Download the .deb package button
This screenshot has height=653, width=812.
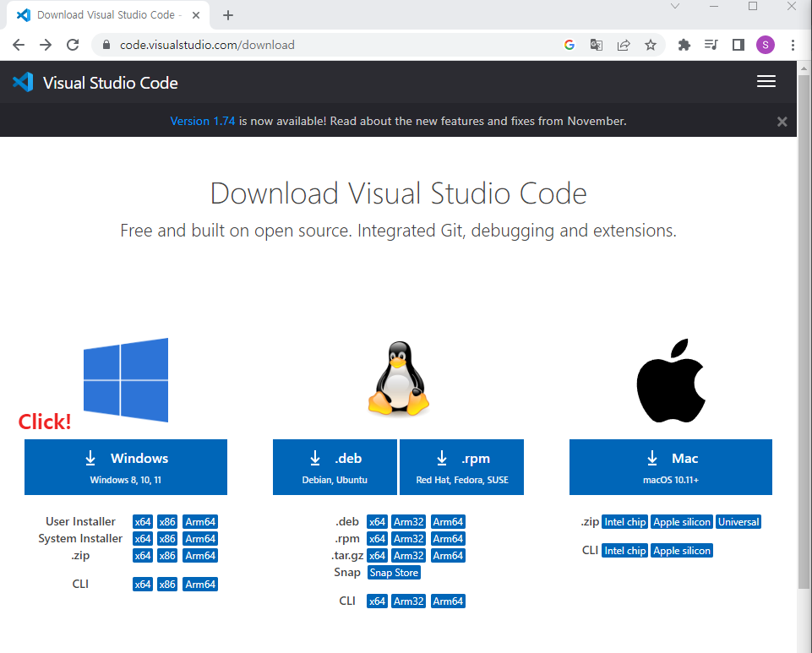335,467
